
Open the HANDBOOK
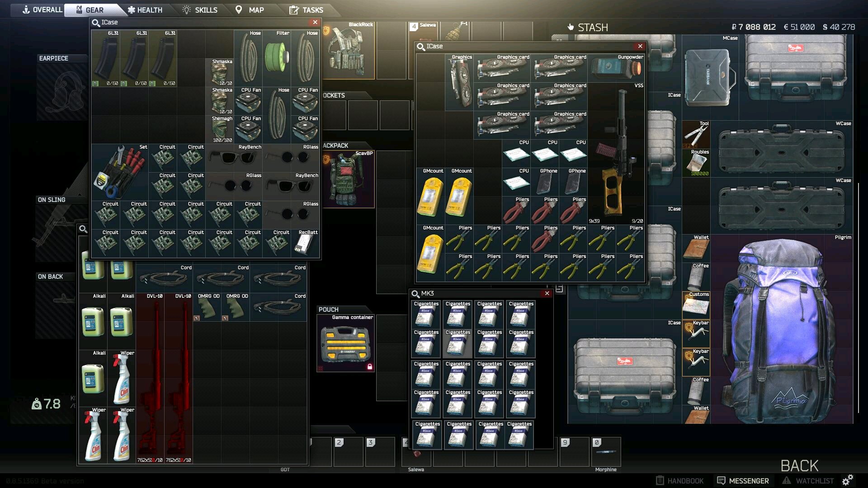tap(679, 481)
